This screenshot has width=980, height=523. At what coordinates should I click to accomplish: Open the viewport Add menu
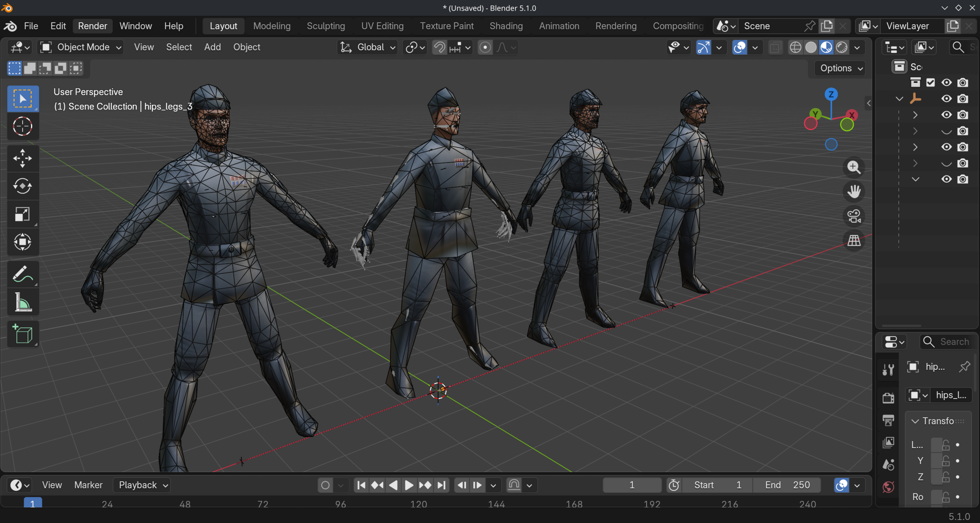click(212, 47)
